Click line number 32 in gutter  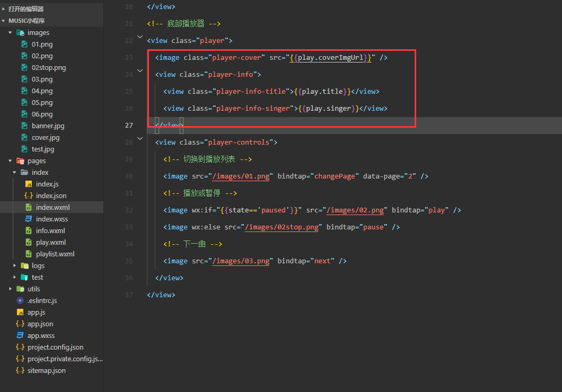(129, 210)
